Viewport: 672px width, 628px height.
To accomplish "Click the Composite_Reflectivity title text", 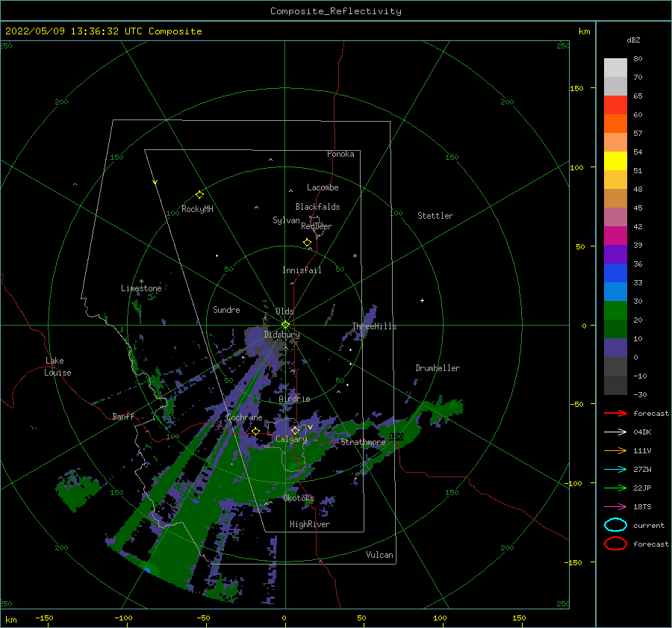I will [336, 11].
